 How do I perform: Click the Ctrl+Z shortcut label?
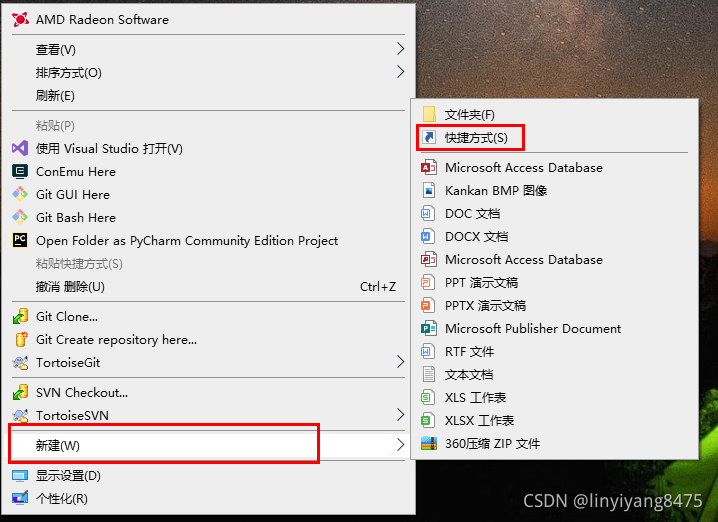coord(378,287)
